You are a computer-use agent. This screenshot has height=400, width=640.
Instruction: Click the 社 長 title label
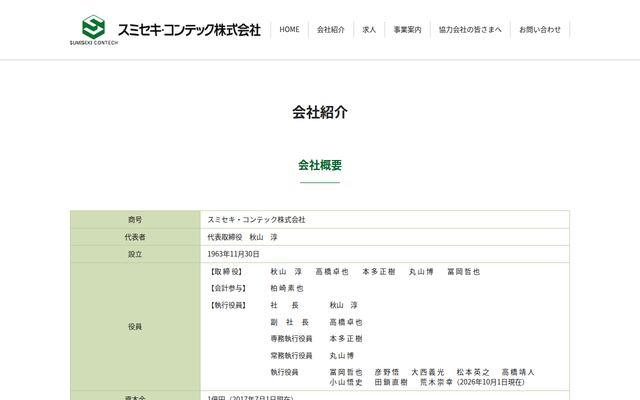284,305
